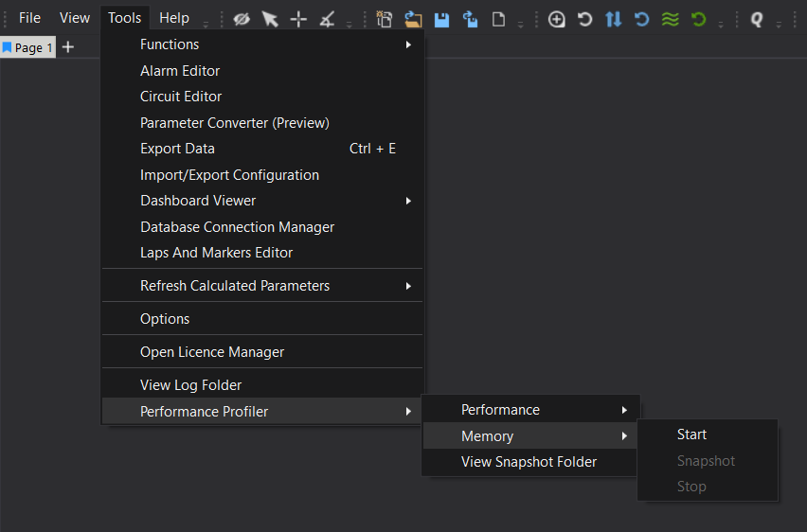Choose Export Data from Tools menu
This screenshot has width=807, height=532.
(177, 149)
